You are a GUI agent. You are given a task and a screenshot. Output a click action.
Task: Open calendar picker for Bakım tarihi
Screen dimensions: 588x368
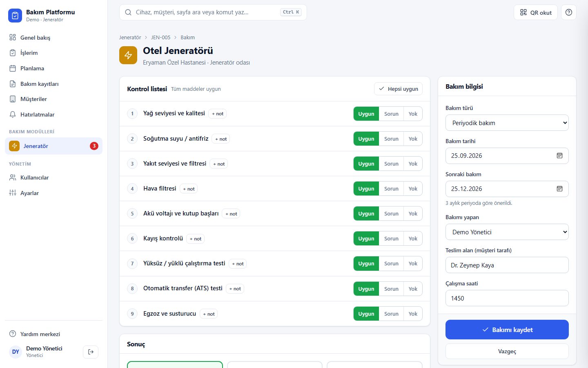[x=559, y=156]
